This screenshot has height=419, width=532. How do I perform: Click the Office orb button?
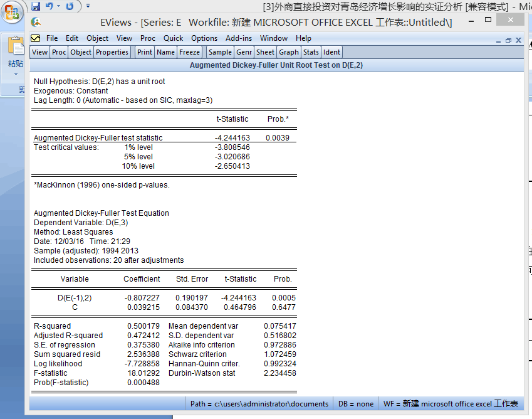(12, 12)
